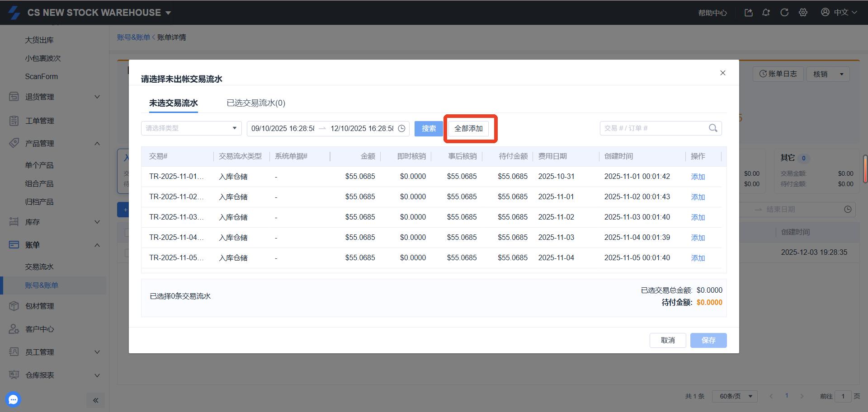
Task: Click the start date input field
Action: [283, 129]
